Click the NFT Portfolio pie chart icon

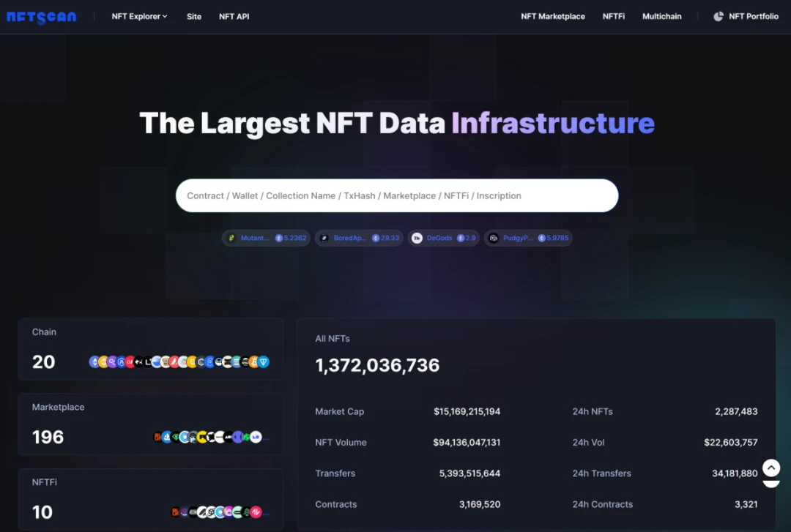pyautogui.click(x=718, y=16)
